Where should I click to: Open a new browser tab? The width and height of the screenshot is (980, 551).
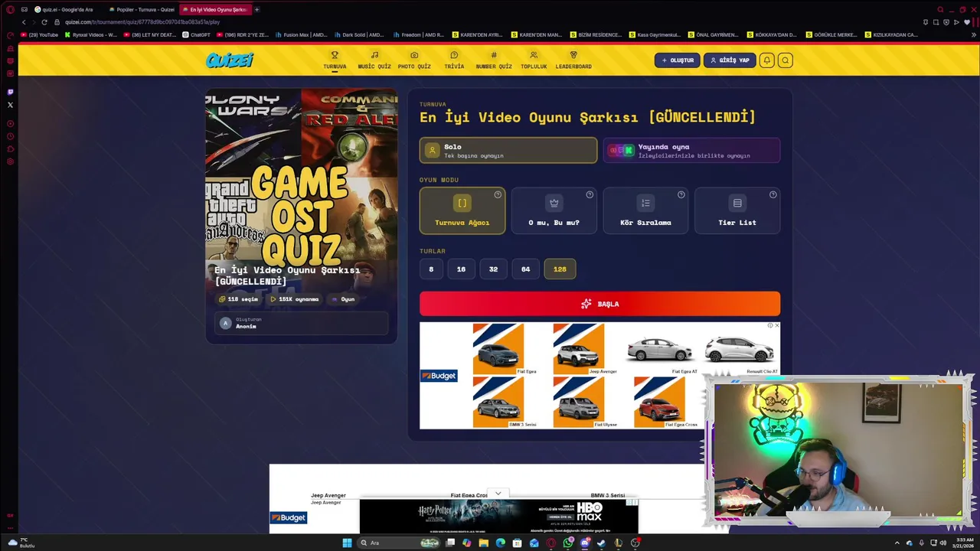click(x=256, y=9)
